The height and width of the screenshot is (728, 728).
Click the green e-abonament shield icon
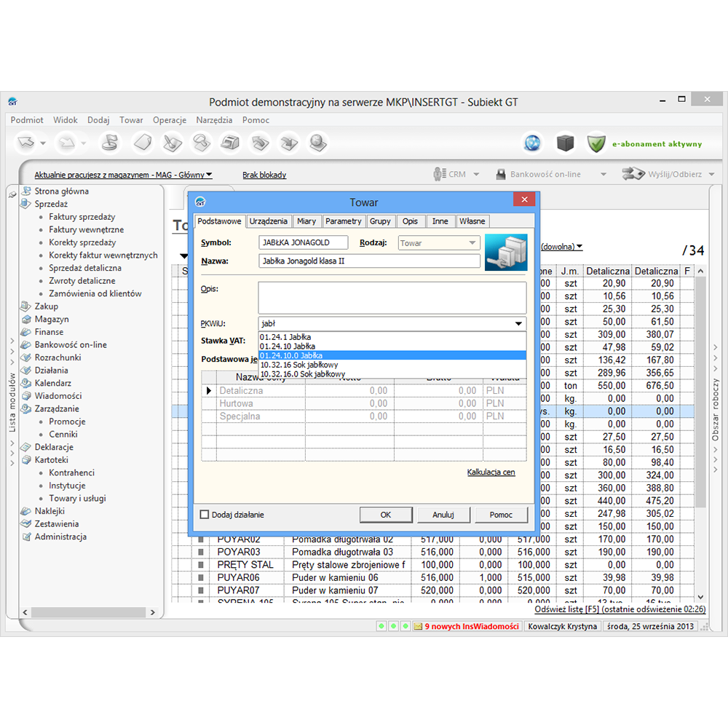coord(596,143)
